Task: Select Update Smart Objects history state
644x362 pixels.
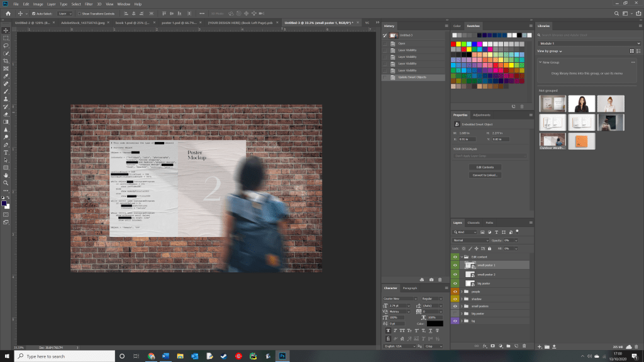Action: pos(412,77)
